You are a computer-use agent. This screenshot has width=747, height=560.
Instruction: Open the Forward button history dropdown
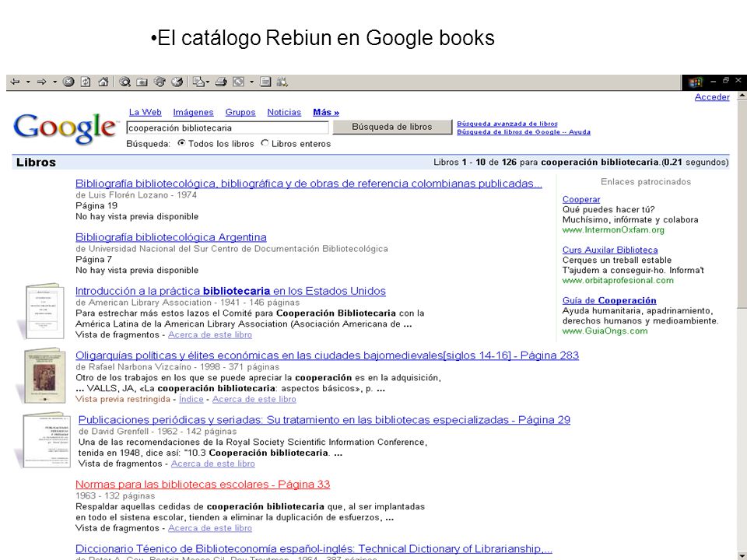(x=54, y=82)
